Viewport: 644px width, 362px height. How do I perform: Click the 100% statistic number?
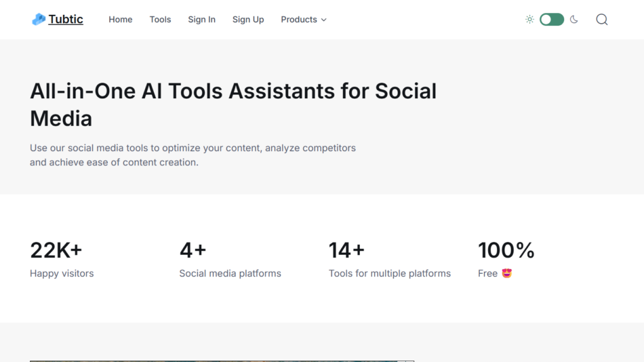point(506,250)
